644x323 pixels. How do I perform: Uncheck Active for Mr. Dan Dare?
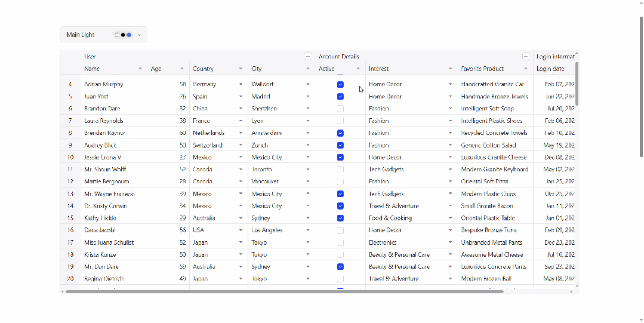[x=340, y=267]
